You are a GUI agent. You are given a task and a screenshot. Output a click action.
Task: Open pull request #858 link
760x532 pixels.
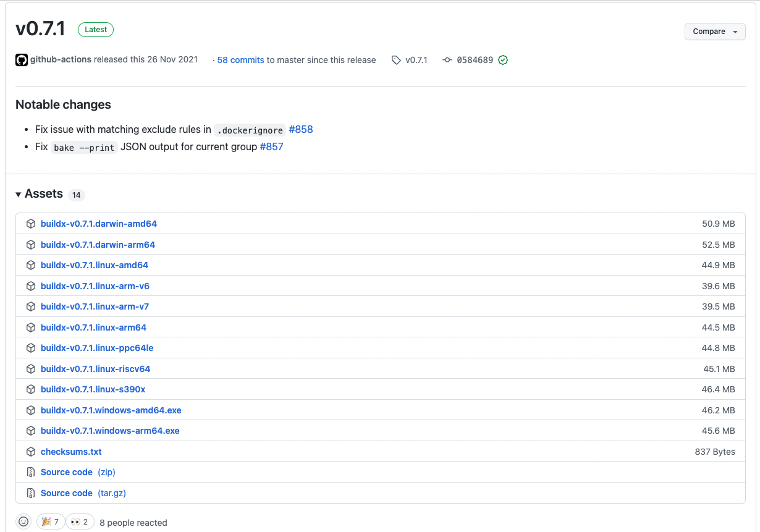(x=301, y=130)
